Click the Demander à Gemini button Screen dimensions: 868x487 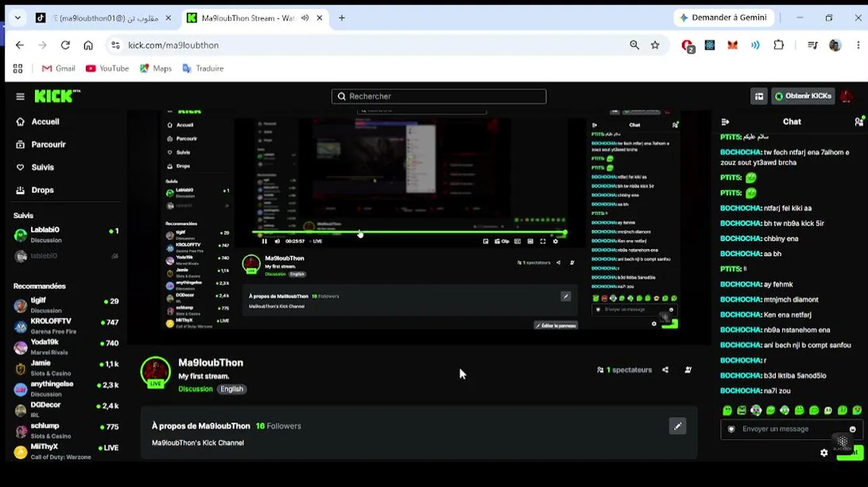[723, 18]
